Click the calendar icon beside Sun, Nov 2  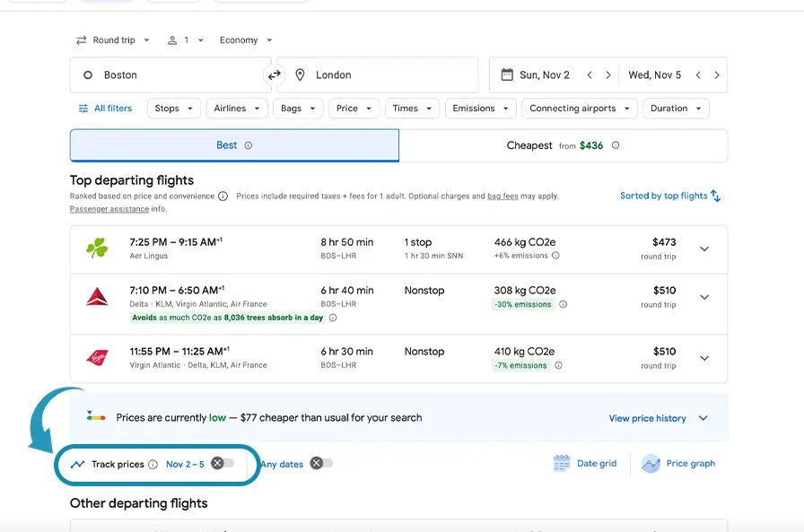point(505,74)
